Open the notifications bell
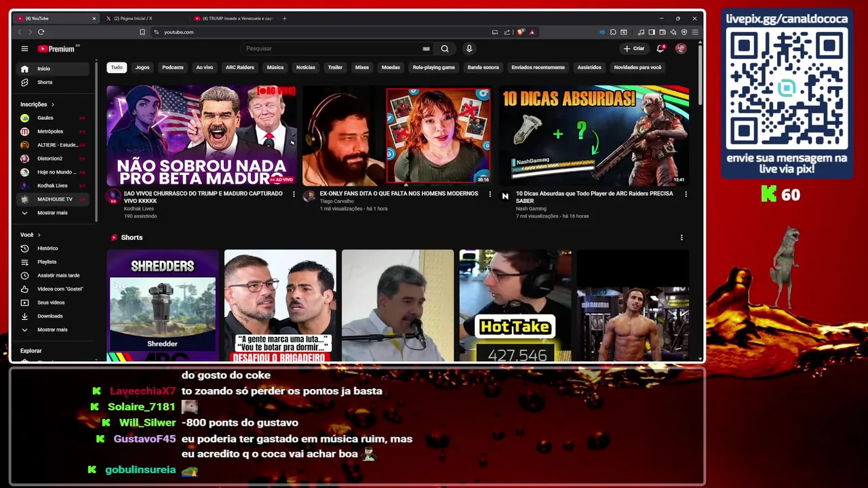The height and width of the screenshot is (488, 868). click(660, 49)
